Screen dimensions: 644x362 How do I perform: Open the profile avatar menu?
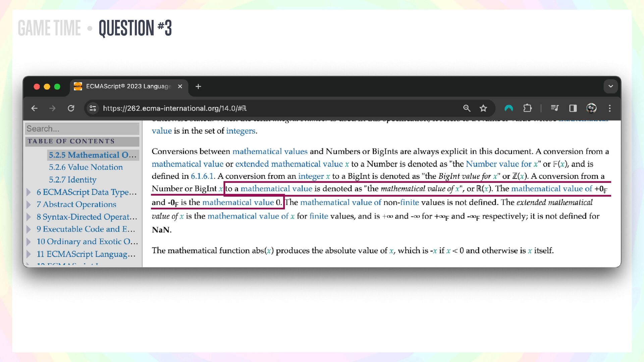(591, 108)
